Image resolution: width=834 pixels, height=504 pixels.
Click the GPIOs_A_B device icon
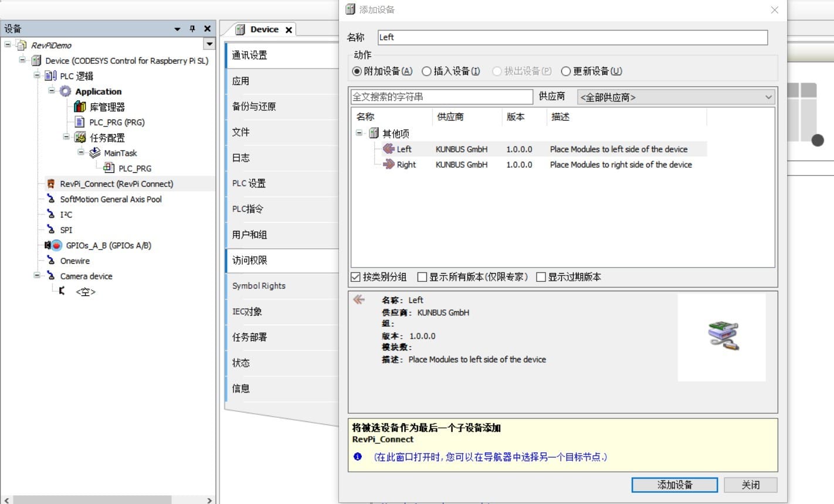pyautogui.click(x=56, y=246)
